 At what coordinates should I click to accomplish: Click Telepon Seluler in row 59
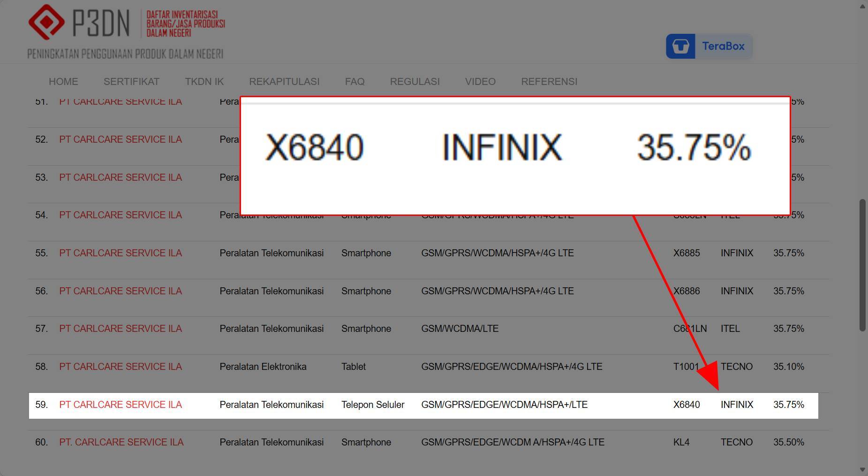click(x=373, y=405)
